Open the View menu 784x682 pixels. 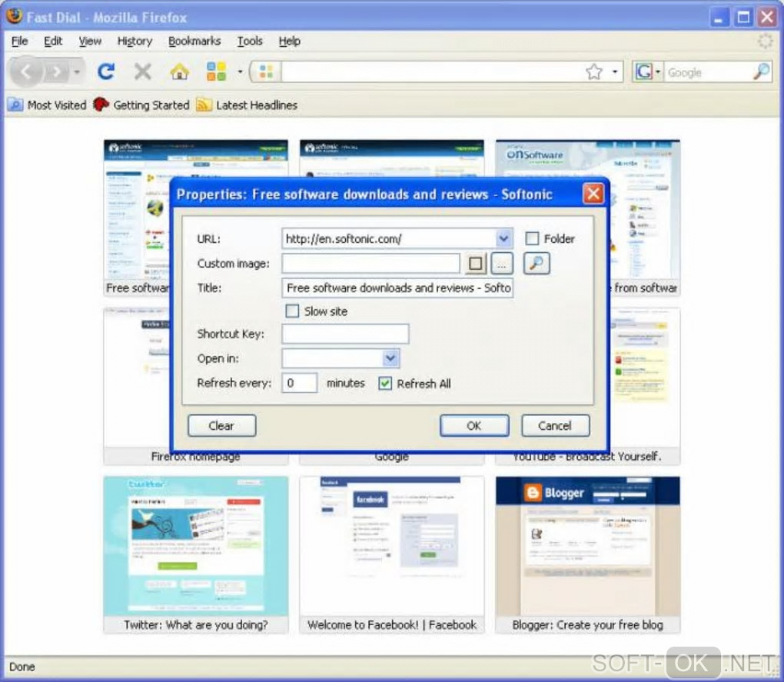click(90, 41)
